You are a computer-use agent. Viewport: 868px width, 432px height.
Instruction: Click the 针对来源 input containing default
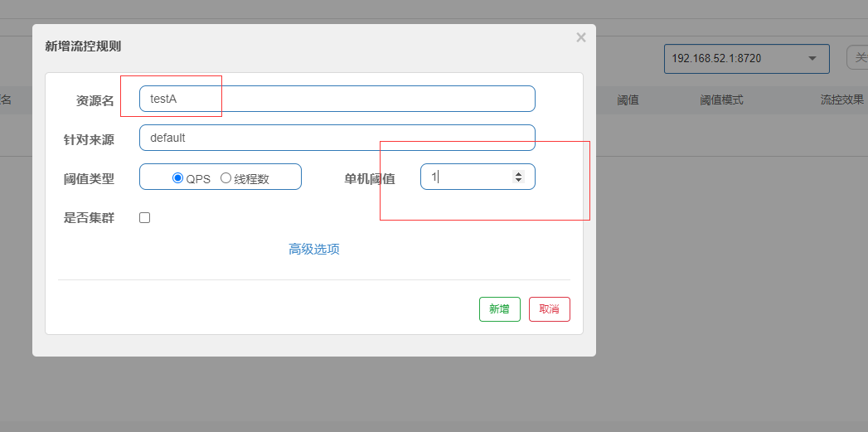337,138
